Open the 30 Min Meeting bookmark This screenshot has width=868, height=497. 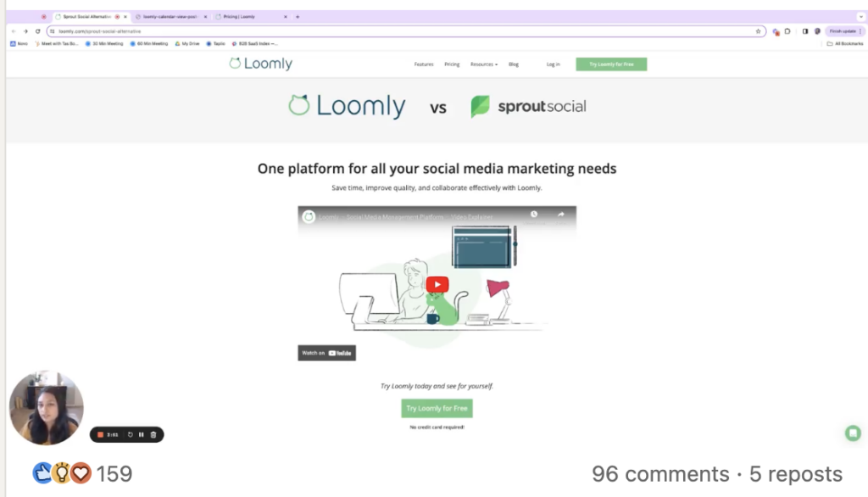click(x=104, y=44)
